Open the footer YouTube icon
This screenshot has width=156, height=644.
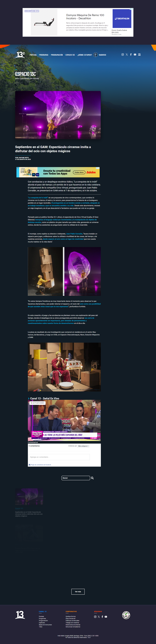pyautogui.click(x=106, y=617)
